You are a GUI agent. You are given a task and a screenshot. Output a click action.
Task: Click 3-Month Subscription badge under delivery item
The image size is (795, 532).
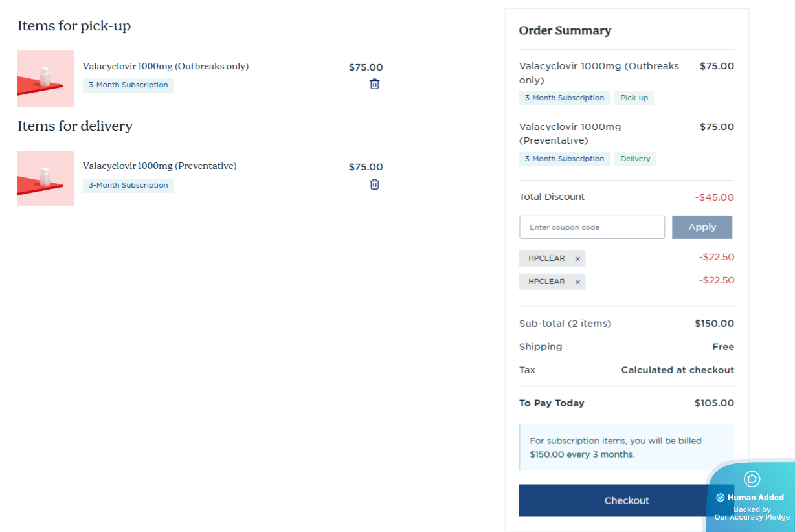pyautogui.click(x=128, y=186)
